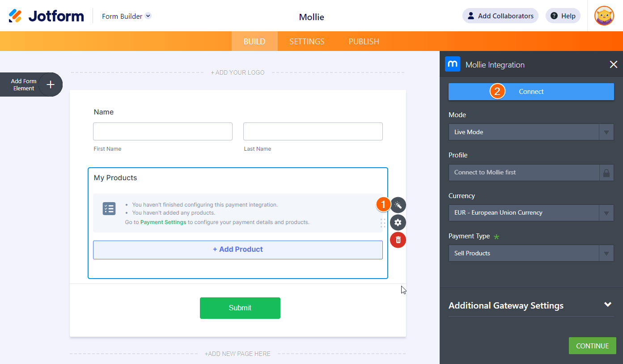Viewport: 623px width, 364px height.
Task: Click the Mollie logo icon
Action: click(453, 64)
